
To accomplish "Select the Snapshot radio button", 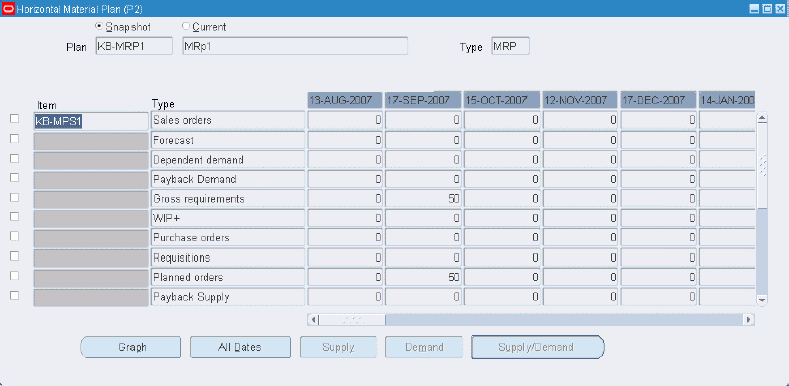I will (x=99, y=26).
